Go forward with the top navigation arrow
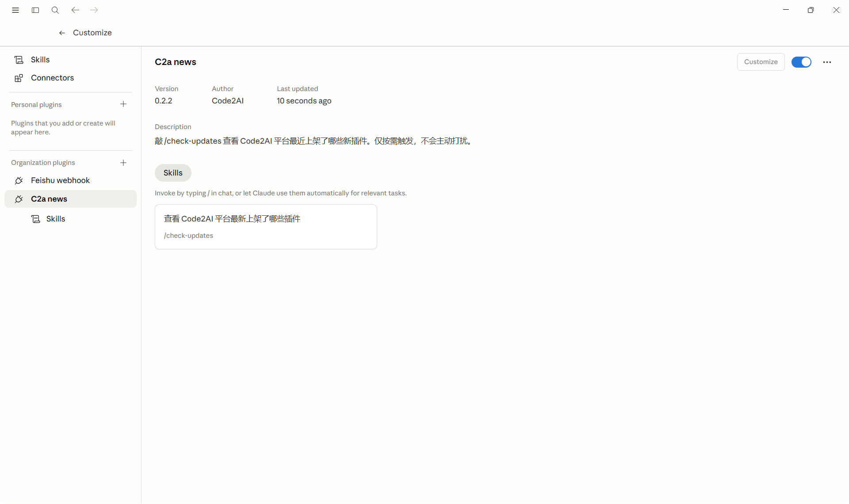This screenshot has width=849, height=504. click(x=94, y=10)
